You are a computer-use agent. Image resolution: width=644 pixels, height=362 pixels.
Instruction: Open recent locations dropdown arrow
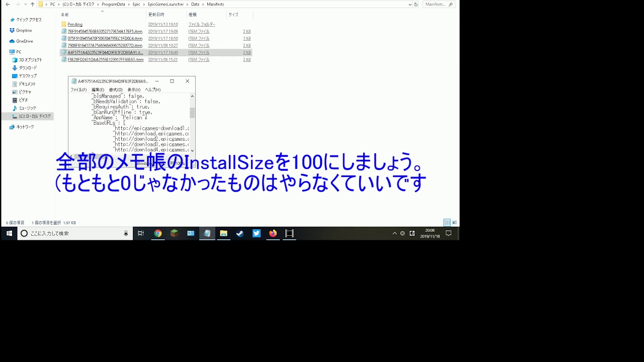click(25, 5)
